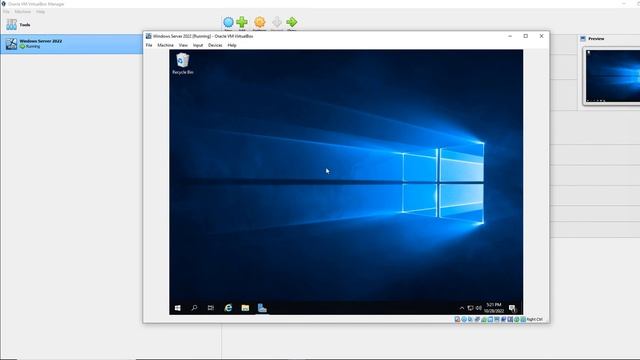Click the guest taskbar Search magnifier
Screen dimensions: 640x360
coord(194,308)
